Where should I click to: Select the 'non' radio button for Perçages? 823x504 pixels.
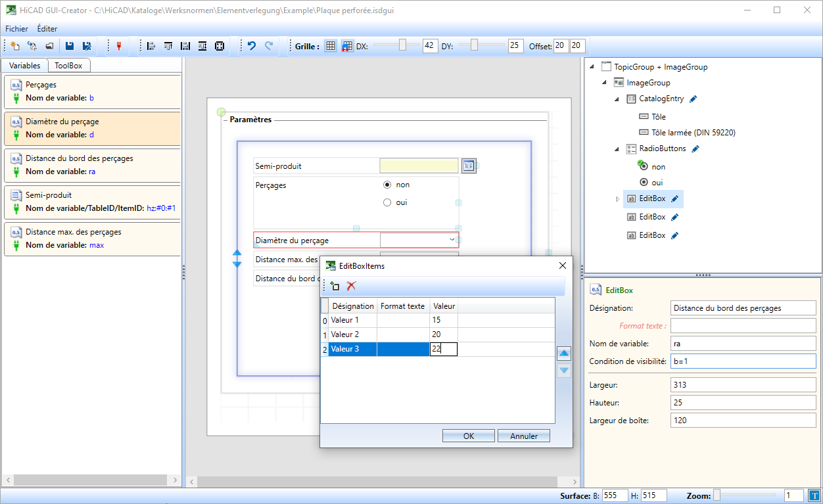[387, 185]
